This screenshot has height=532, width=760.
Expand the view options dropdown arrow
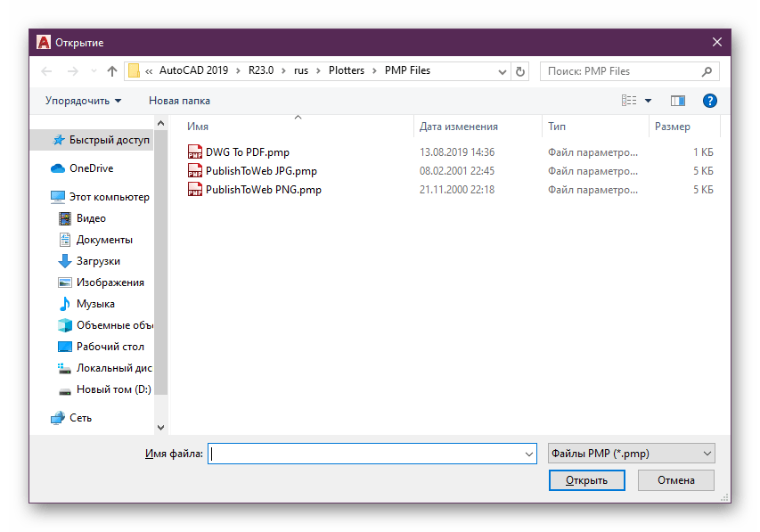(648, 101)
